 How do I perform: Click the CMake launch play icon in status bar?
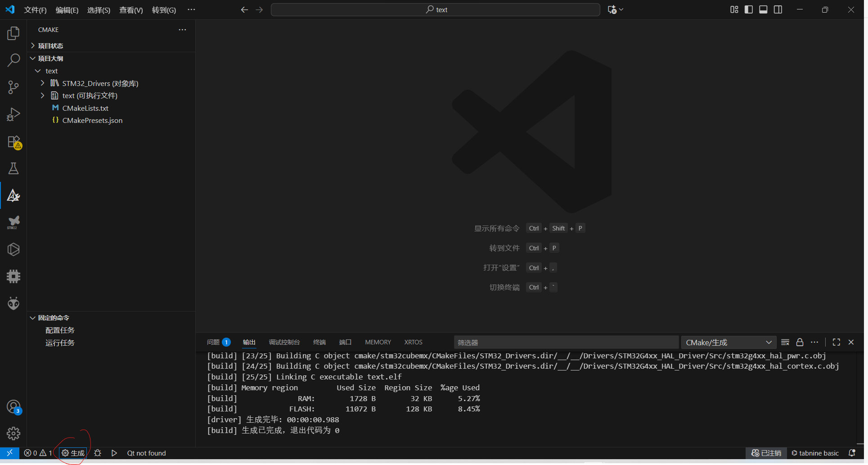point(114,453)
